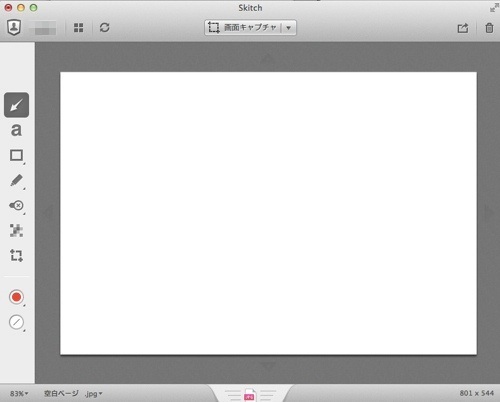Open the 83% zoom dropdown
This screenshot has height=402, width=500.
point(19,394)
